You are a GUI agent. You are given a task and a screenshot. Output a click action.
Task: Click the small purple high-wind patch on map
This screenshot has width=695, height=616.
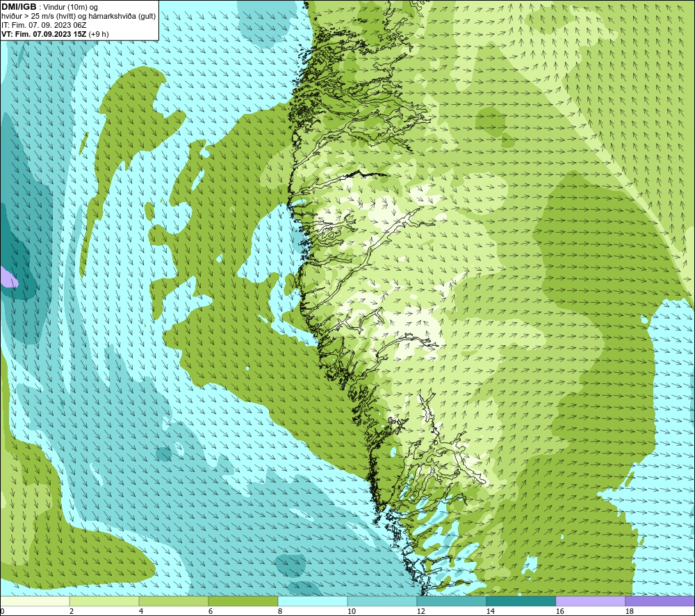pyautogui.click(x=8, y=278)
